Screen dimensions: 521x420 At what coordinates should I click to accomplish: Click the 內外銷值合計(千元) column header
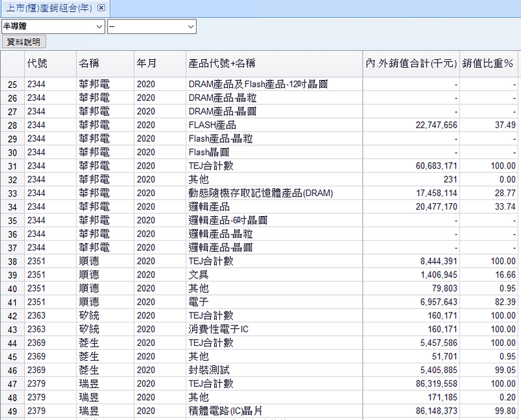click(x=410, y=63)
